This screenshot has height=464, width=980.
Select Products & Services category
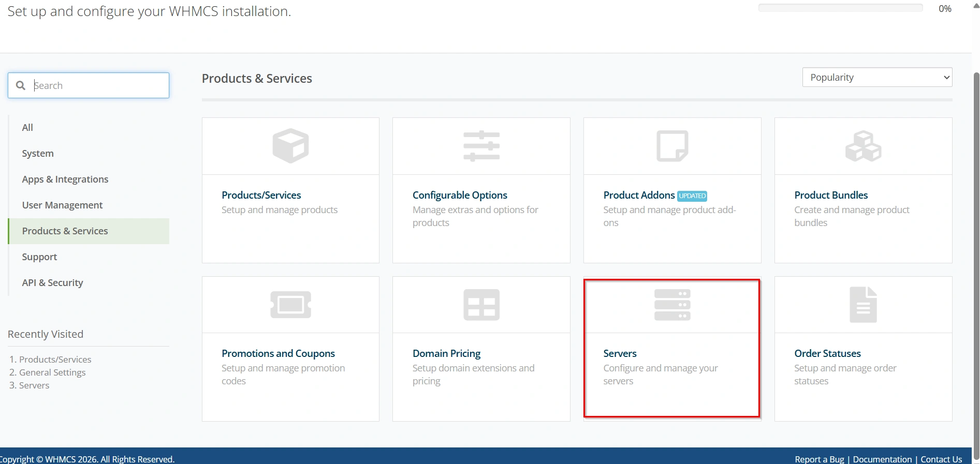coord(89,231)
